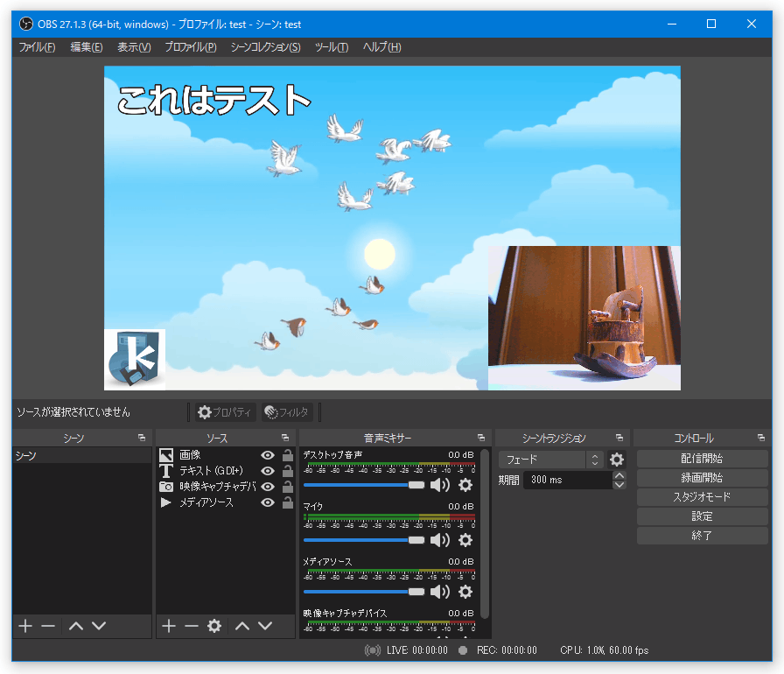Hide the テキスト (GDI+) source
Image resolution: width=784 pixels, height=674 pixels.
tap(268, 471)
